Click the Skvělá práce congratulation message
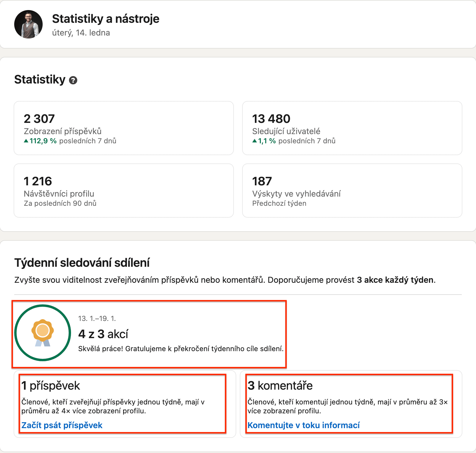 (181, 349)
